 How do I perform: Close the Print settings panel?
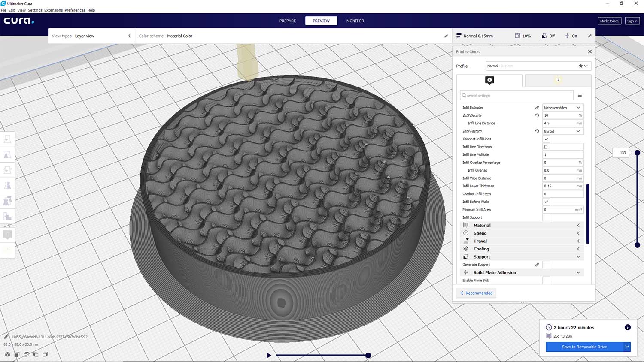click(x=589, y=51)
